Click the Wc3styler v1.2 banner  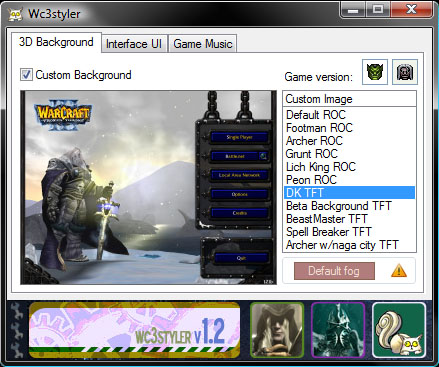(x=134, y=330)
